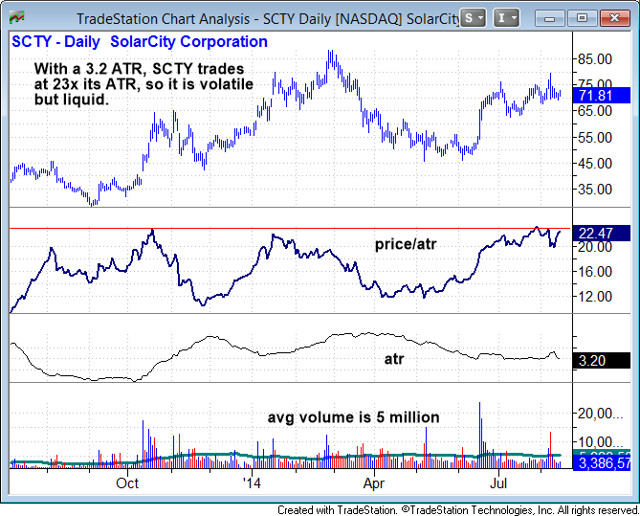Click the 22.47 price/atr value label
This screenshot has height=516, width=640.
[602, 233]
